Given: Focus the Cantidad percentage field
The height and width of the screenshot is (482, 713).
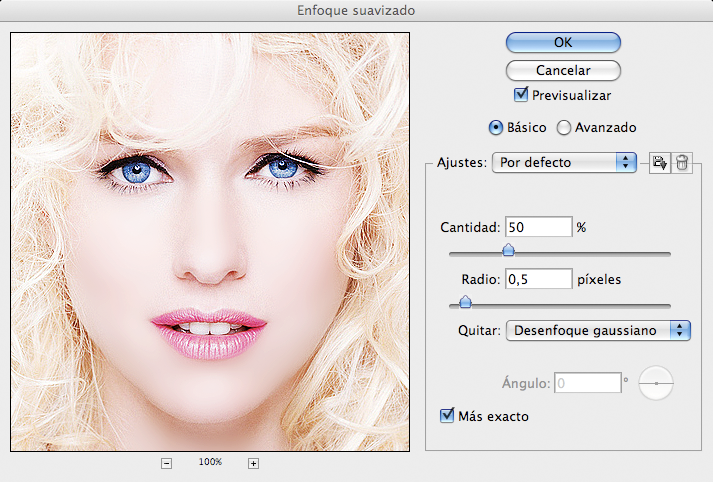Looking at the screenshot, I should [538, 227].
